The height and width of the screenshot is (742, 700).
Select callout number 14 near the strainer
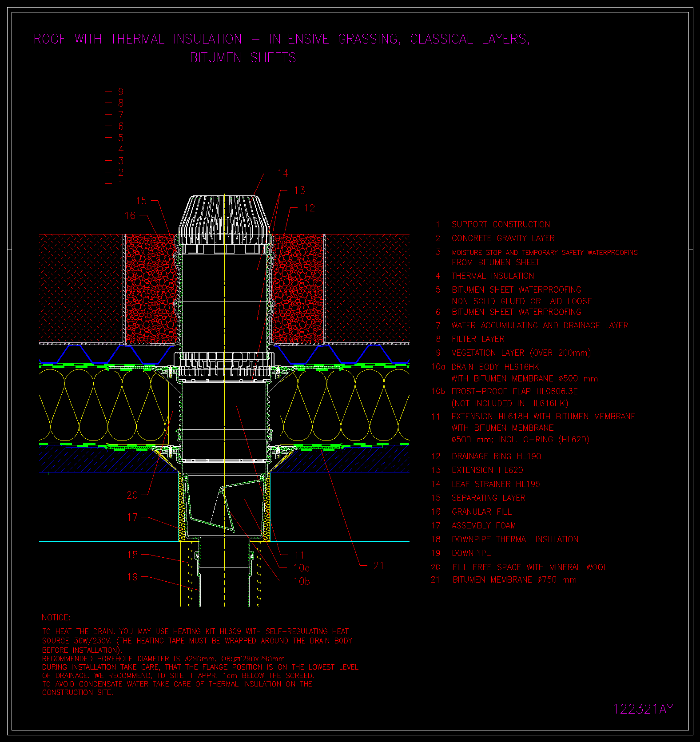[283, 173]
